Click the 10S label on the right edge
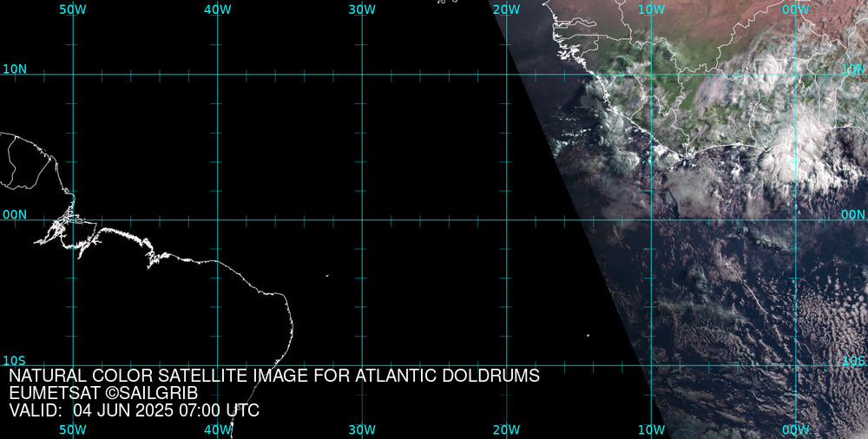This screenshot has height=439, width=868. tap(853, 361)
